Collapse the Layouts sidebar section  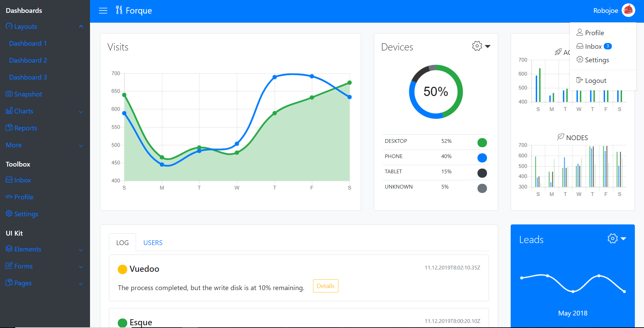coord(81,26)
